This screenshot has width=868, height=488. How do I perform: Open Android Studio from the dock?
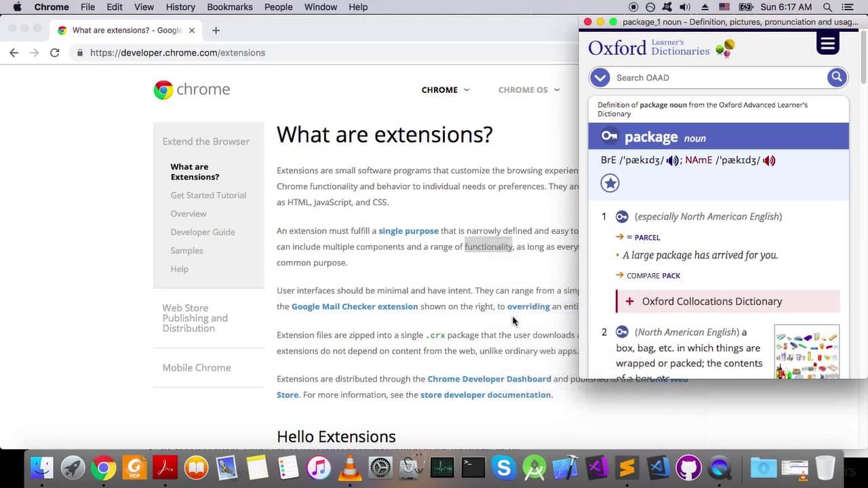coord(534,468)
